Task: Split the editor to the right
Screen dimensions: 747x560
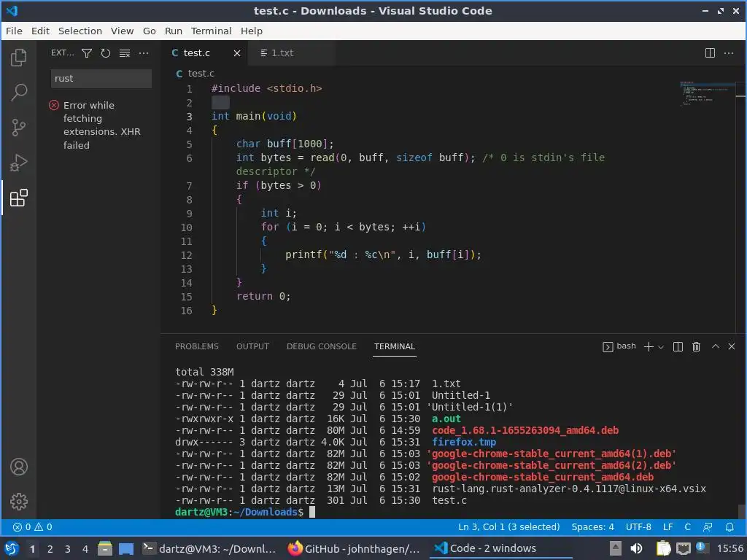Action: [710, 52]
